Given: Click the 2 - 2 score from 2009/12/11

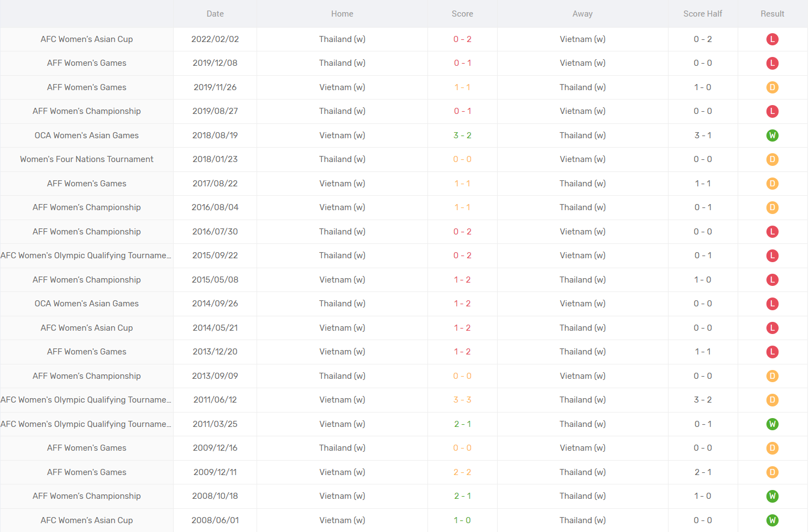Looking at the screenshot, I should 462,472.
